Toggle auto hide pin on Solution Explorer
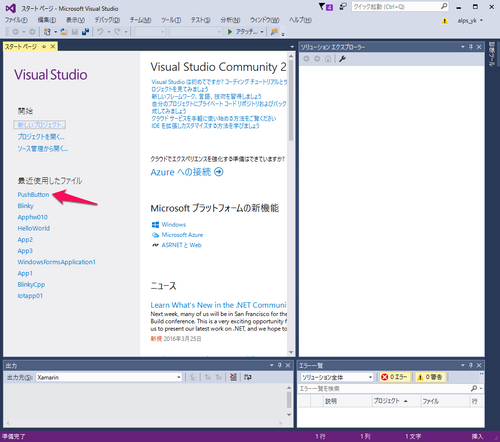Screen dimensions: 500x442 [471, 47]
